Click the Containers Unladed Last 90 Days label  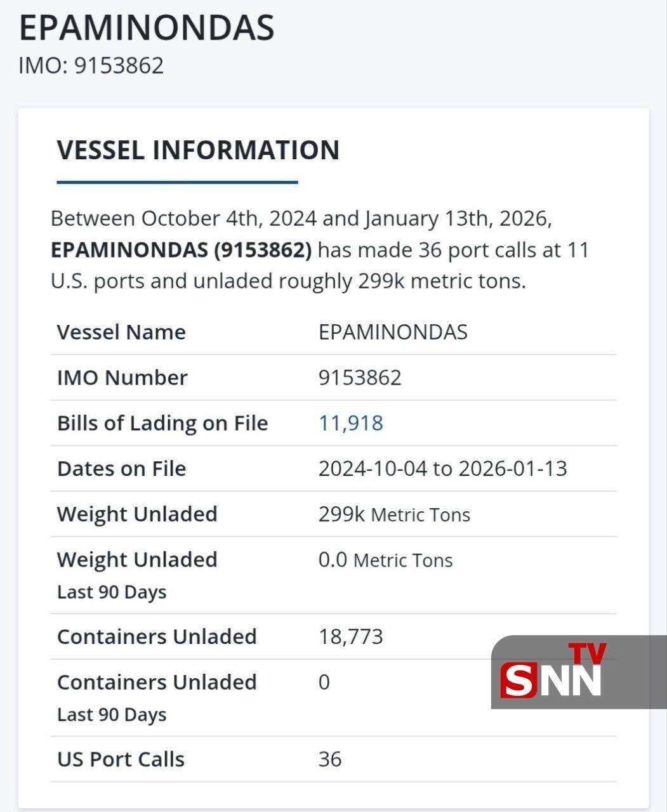click(x=157, y=697)
